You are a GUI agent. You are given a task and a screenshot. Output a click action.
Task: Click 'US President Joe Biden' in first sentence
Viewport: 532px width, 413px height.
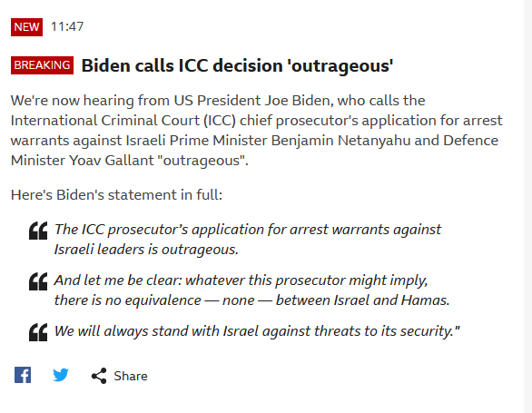tap(251, 101)
